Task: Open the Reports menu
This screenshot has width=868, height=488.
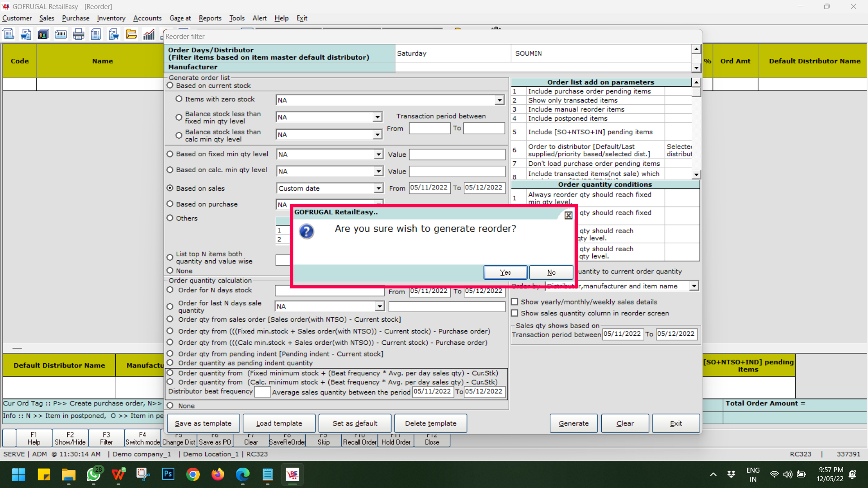Action: (210, 18)
